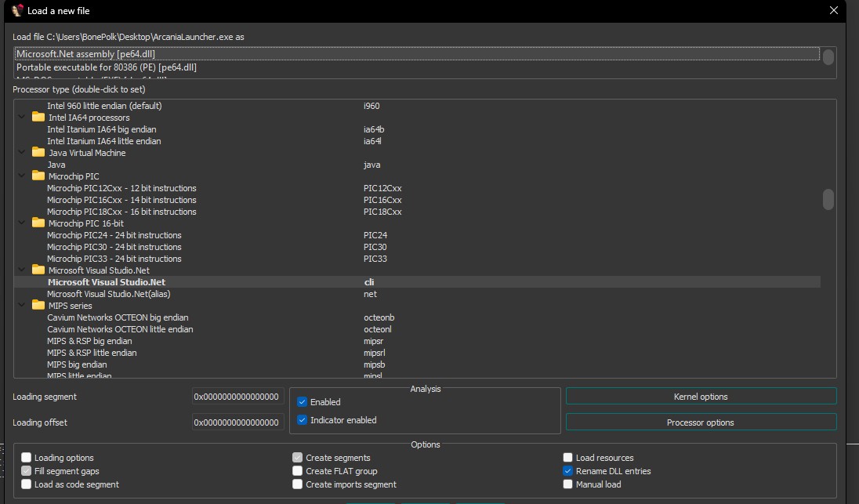The height and width of the screenshot is (504, 859).
Task: Collapse the MIPS series group
Action: click(22, 305)
